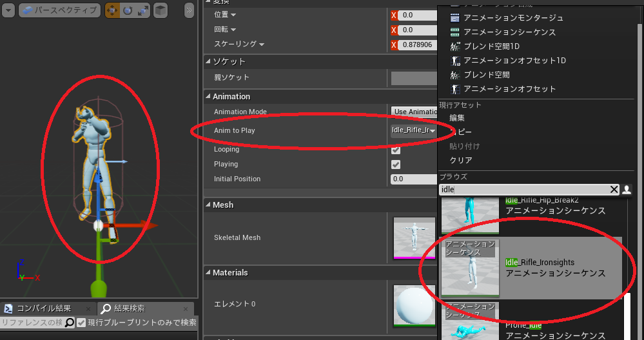Select the translate (move) gizmo tool
Image resolution: width=644 pixels, height=340 pixels.
(x=112, y=10)
